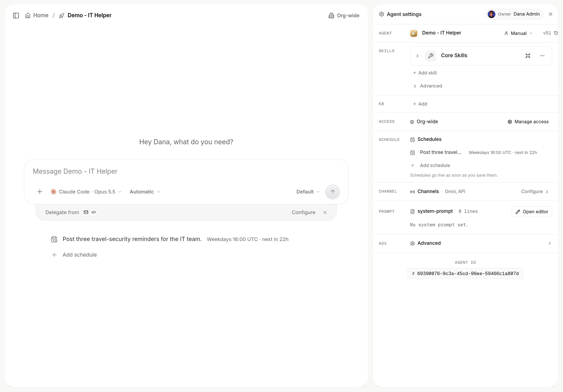Click the plus attachment icon in message box
This screenshot has width=563, height=392.
tap(40, 192)
